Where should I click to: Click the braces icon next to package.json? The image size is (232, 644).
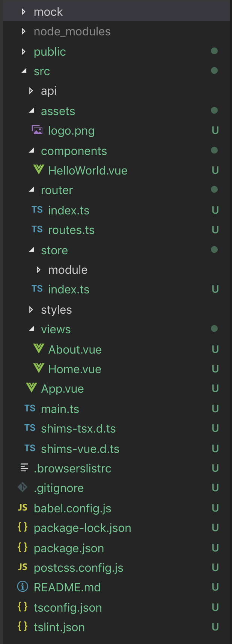pyautogui.click(x=23, y=547)
